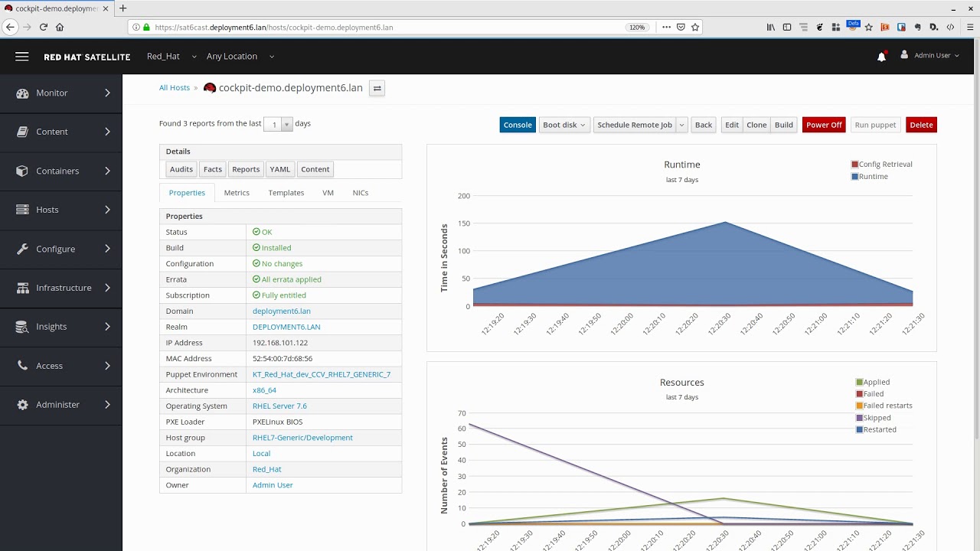Switch to the VM tab
980x551 pixels.
pyautogui.click(x=328, y=193)
